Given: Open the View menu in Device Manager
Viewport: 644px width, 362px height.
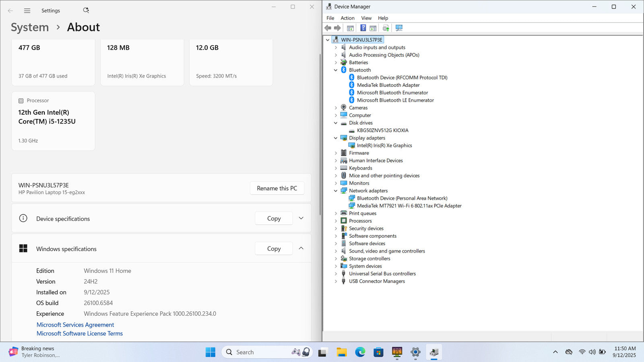Looking at the screenshot, I should click(x=366, y=18).
